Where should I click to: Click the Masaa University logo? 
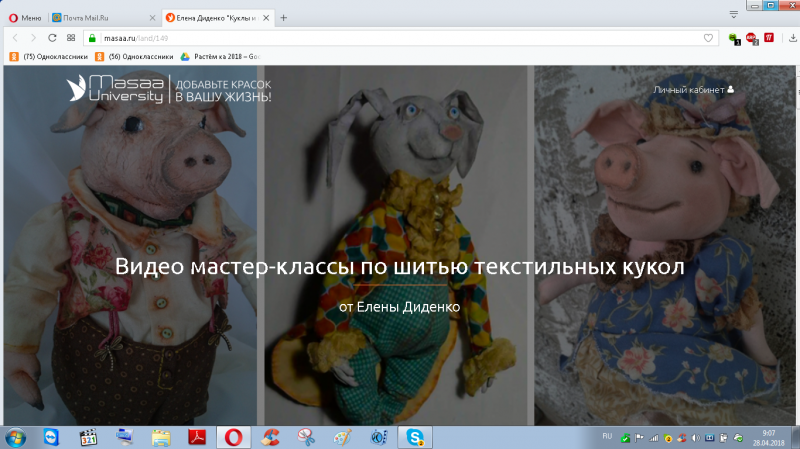[x=115, y=89]
